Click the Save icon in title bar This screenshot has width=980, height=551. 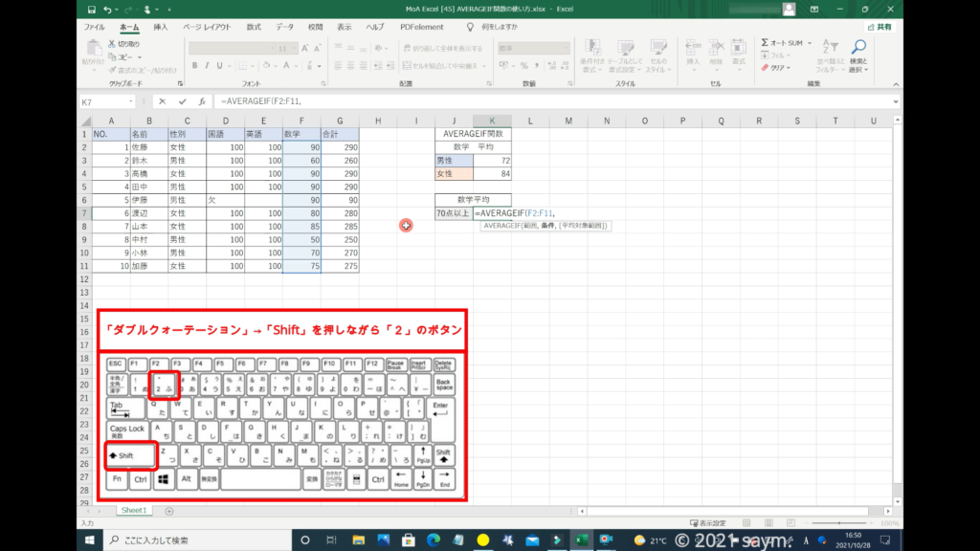tap(88, 10)
